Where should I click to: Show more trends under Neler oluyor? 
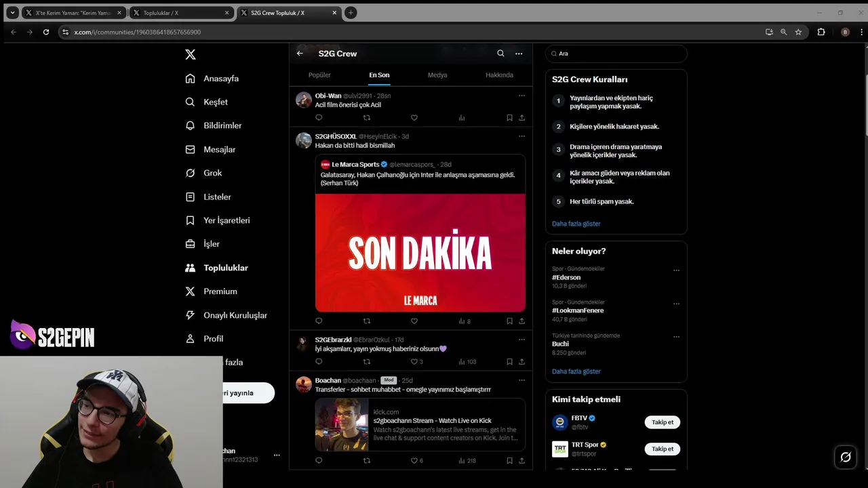pyautogui.click(x=576, y=371)
